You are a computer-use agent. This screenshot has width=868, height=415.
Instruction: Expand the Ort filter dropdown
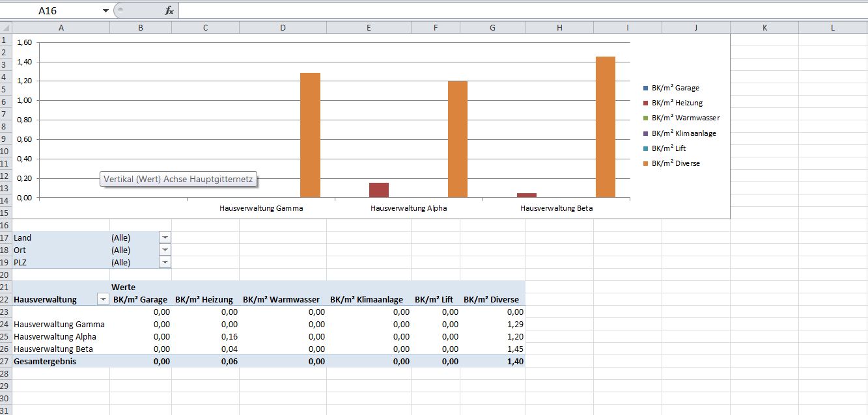165,250
